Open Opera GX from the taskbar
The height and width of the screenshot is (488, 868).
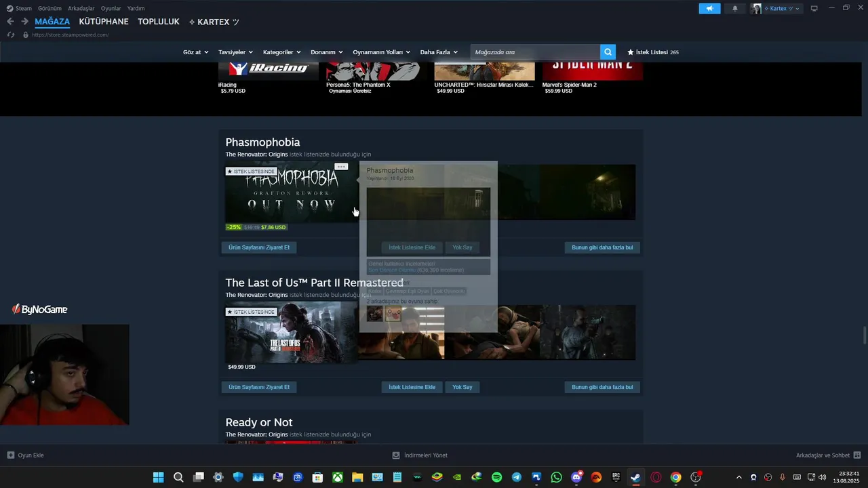(656, 477)
